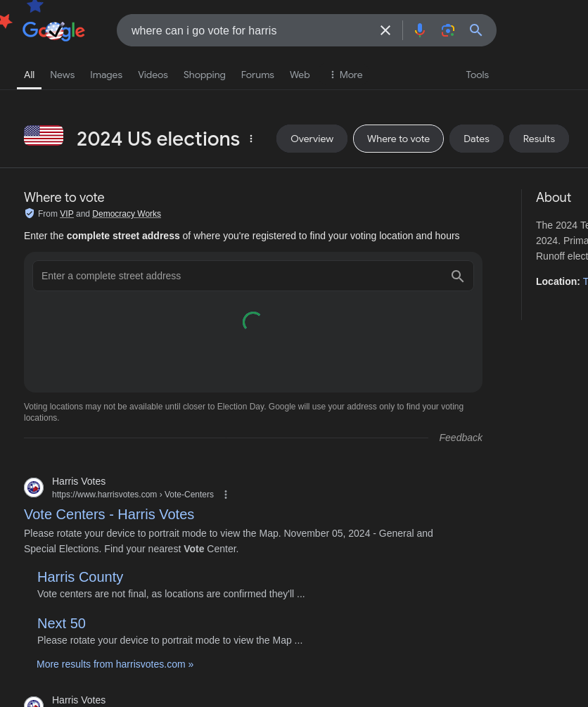Click the Google election doodle logo

coord(53,31)
